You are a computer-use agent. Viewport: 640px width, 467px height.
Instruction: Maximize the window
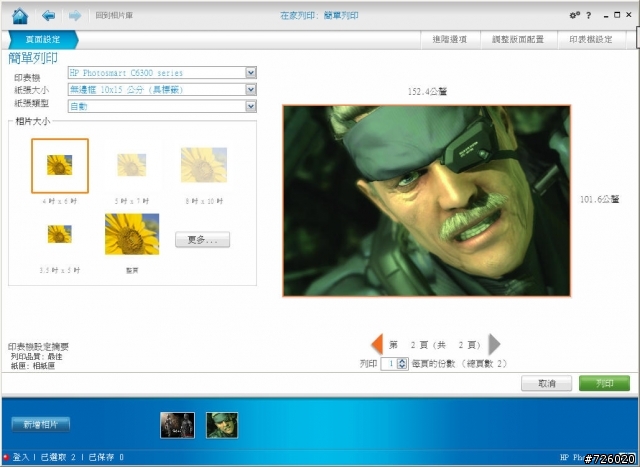(x=617, y=15)
